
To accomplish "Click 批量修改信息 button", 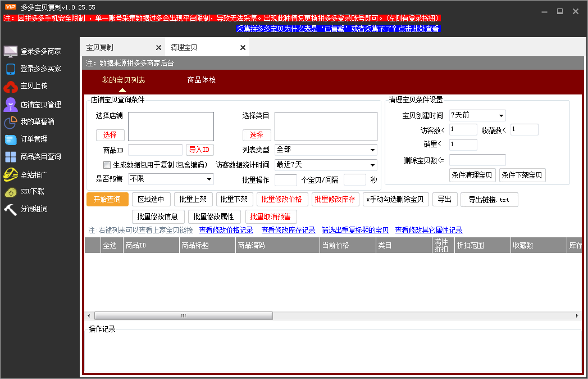I will click(158, 216).
